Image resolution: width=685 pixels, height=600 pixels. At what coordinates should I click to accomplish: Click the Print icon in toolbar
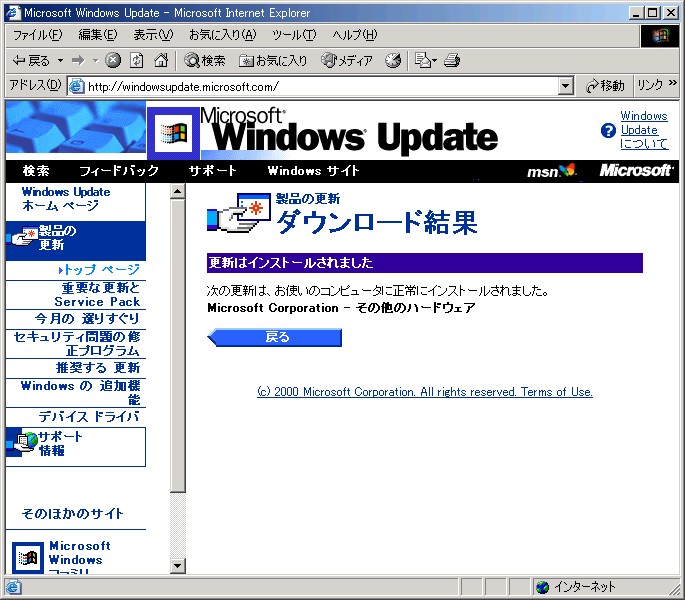[x=452, y=60]
